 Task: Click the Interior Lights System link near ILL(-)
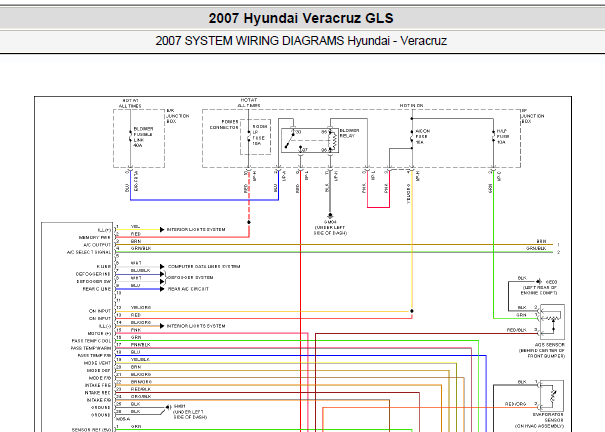[x=196, y=326]
